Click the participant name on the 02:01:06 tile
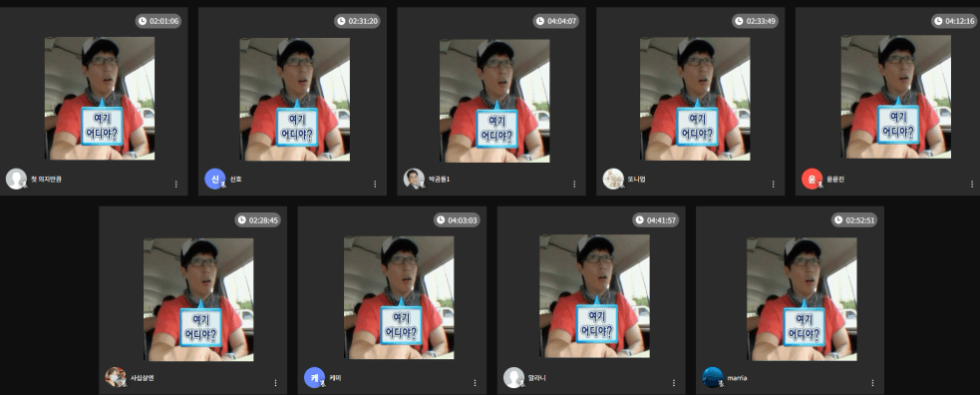The image size is (980, 395). (46, 180)
